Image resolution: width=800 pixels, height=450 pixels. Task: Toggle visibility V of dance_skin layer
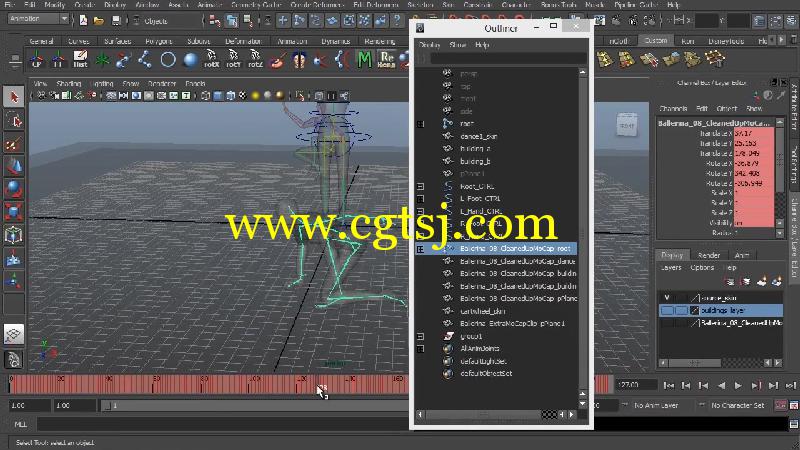[666, 297]
